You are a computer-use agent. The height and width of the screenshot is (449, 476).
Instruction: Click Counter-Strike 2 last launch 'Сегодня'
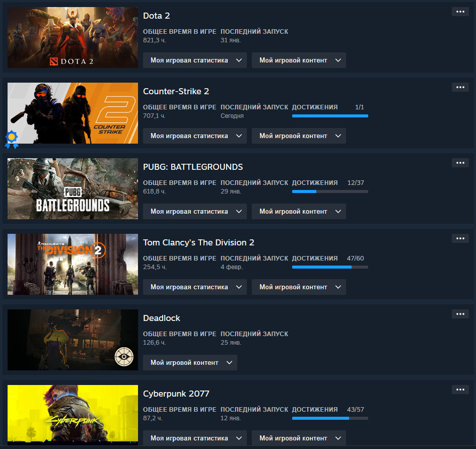pyautogui.click(x=232, y=116)
